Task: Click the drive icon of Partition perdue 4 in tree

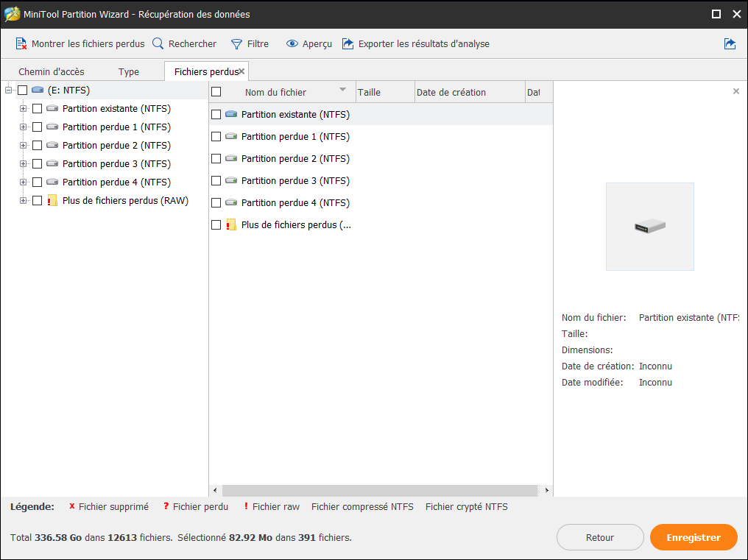Action: click(x=52, y=182)
